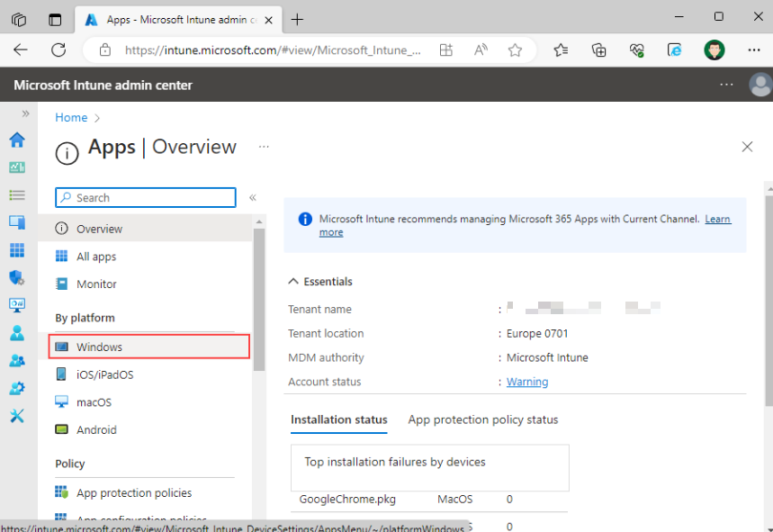Open Devices icon in left sidebar
This screenshot has height=532, width=773.
click(17, 223)
